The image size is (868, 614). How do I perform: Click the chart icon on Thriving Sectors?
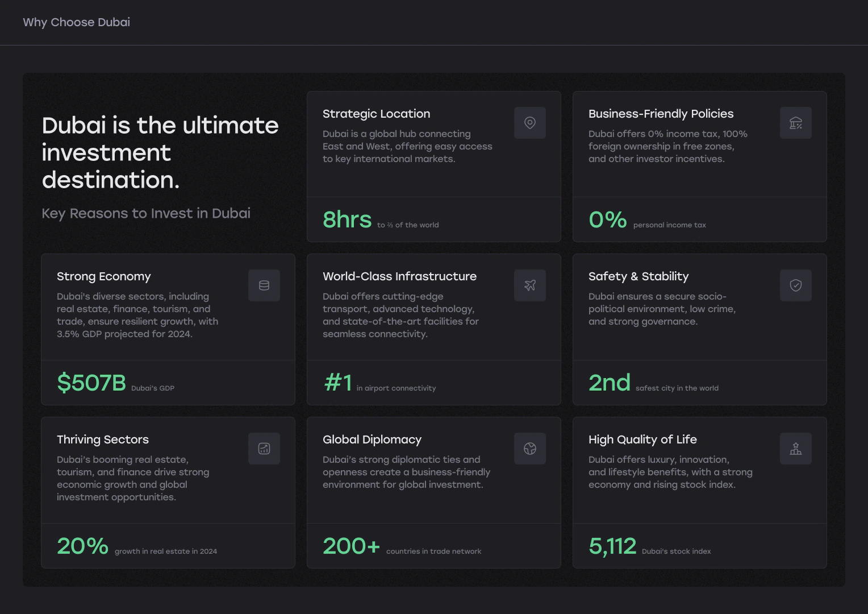click(264, 449)
